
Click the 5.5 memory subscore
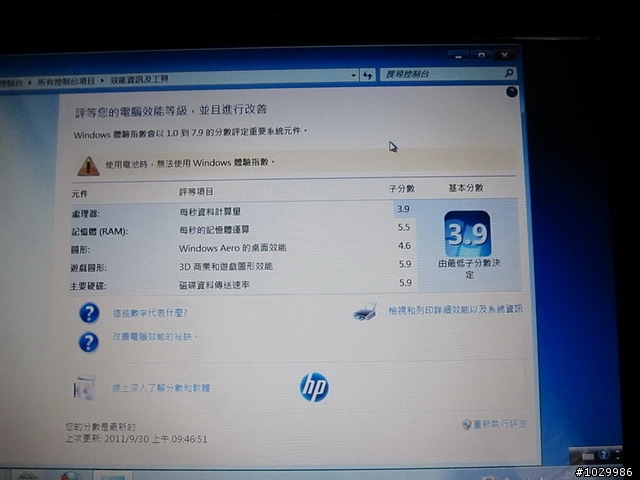404,227
